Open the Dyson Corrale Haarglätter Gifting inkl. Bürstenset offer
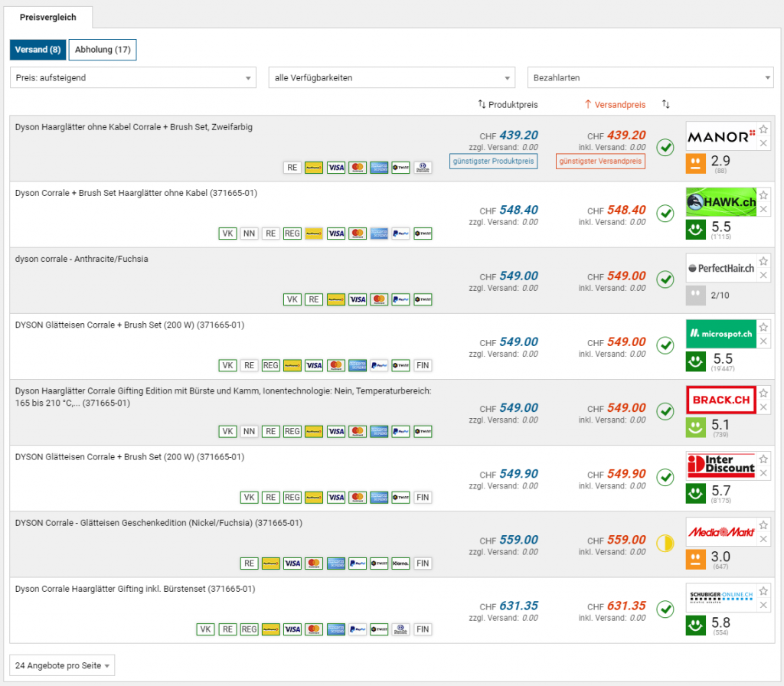Viewport: 784px width, 686px height. coord(135,589)
